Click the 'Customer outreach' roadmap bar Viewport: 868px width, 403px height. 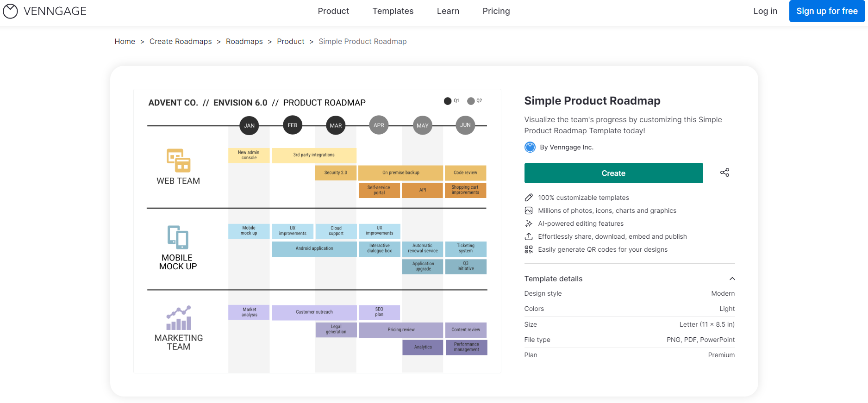[314, 312]
